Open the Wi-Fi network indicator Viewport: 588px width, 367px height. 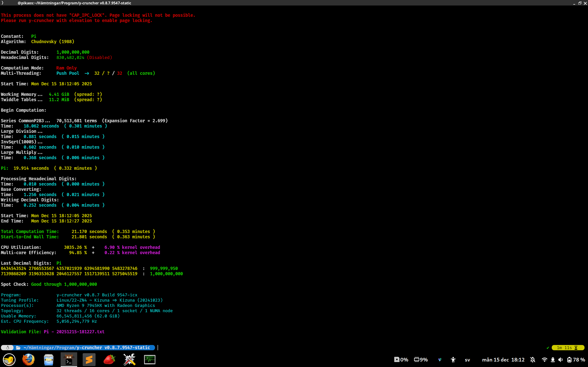[x=544, y=360]
